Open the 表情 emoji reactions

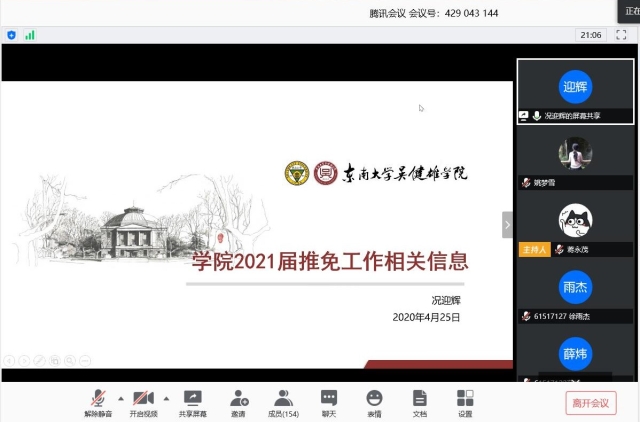click(374, 403)
